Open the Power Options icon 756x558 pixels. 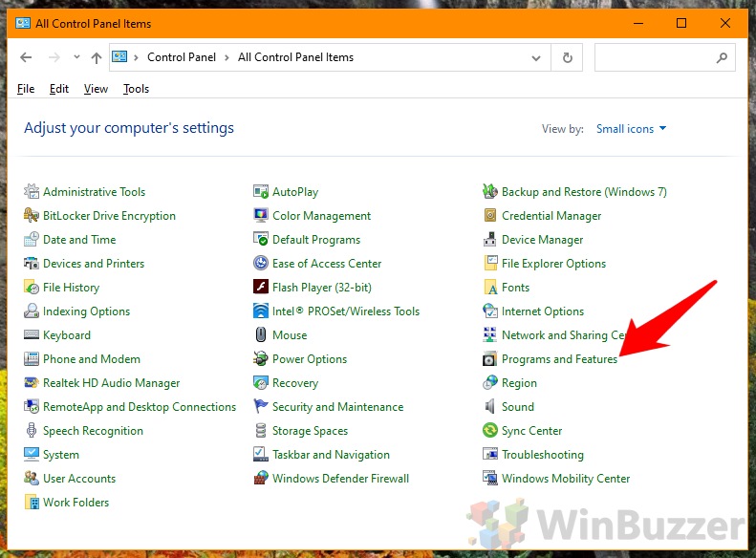(261, 358)
